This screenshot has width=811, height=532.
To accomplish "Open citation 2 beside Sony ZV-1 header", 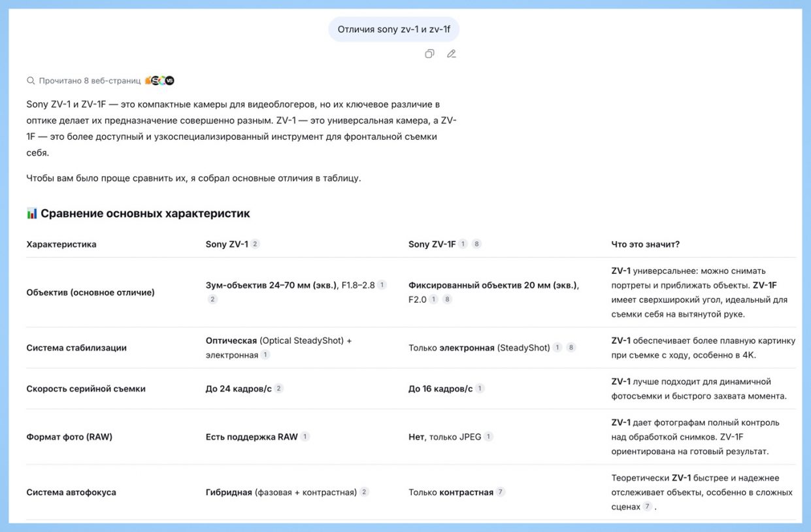I will [255, 244].
